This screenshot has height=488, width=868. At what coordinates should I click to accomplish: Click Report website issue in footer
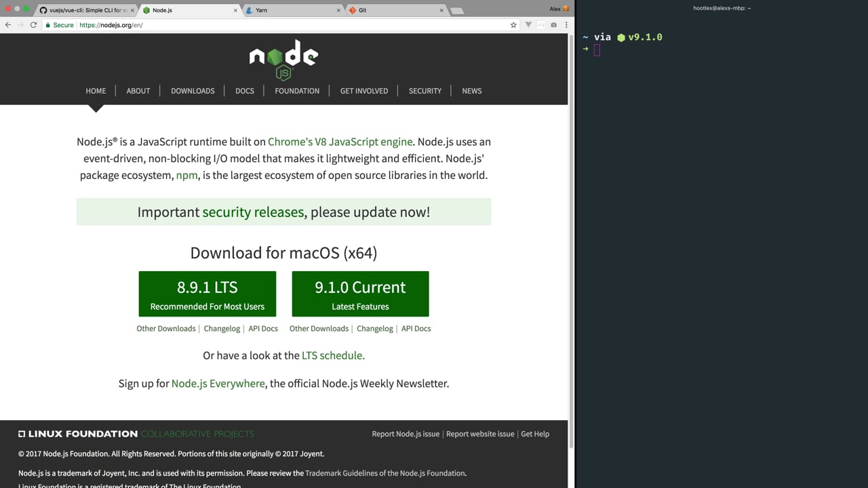[x=480, y=434]
